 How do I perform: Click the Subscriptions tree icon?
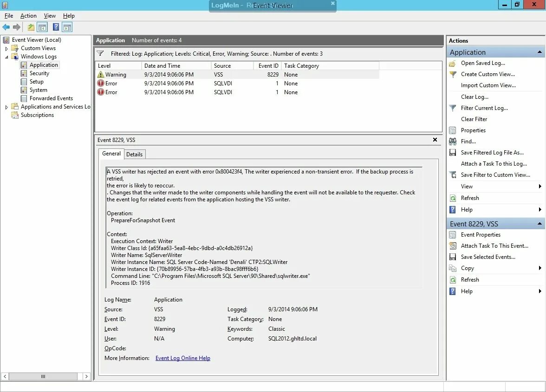[15, 115]
